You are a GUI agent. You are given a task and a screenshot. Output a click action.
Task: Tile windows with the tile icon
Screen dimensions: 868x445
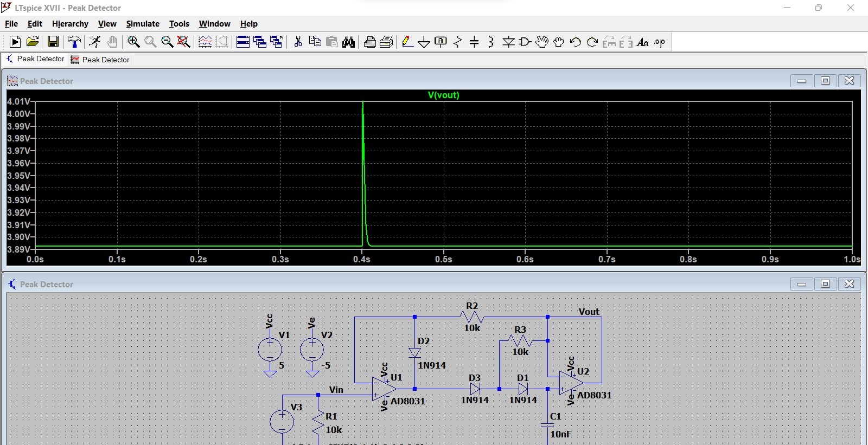[243, 42]
